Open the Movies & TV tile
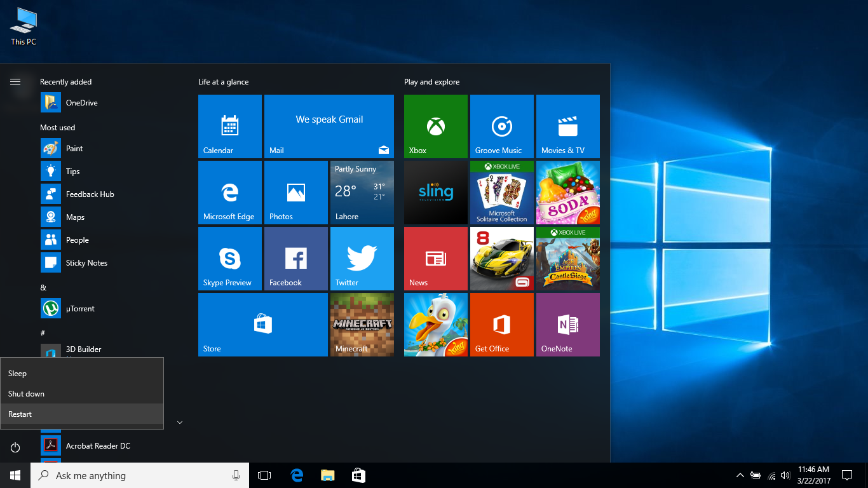 pos(568,126)
